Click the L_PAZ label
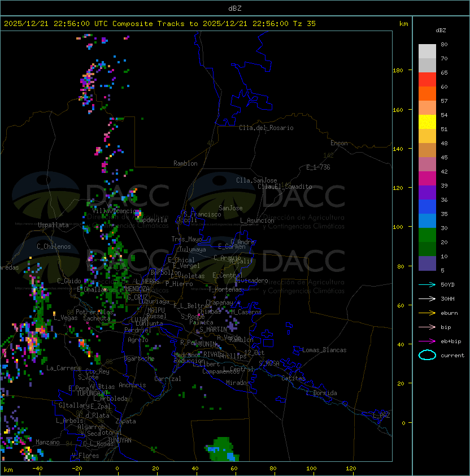Image resolution: width=470 pixels, height=476 pixels. tap(381, 416)
